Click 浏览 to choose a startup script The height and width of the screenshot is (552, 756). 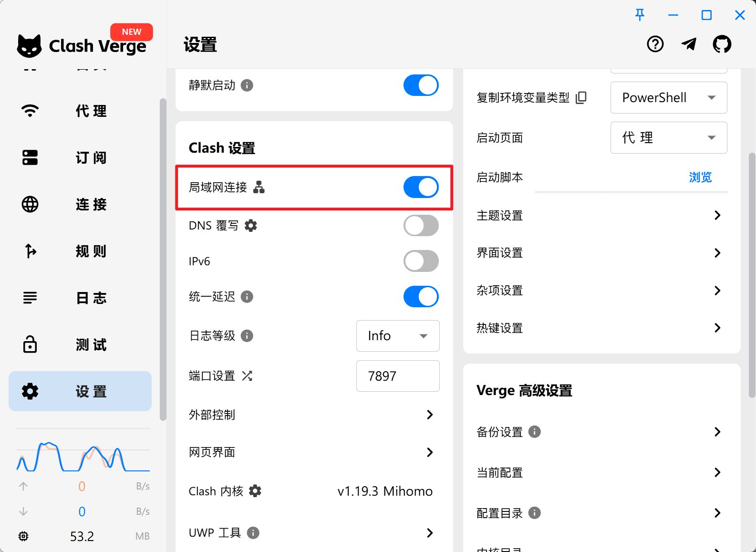pyautogui.click(x=700, y=177)
